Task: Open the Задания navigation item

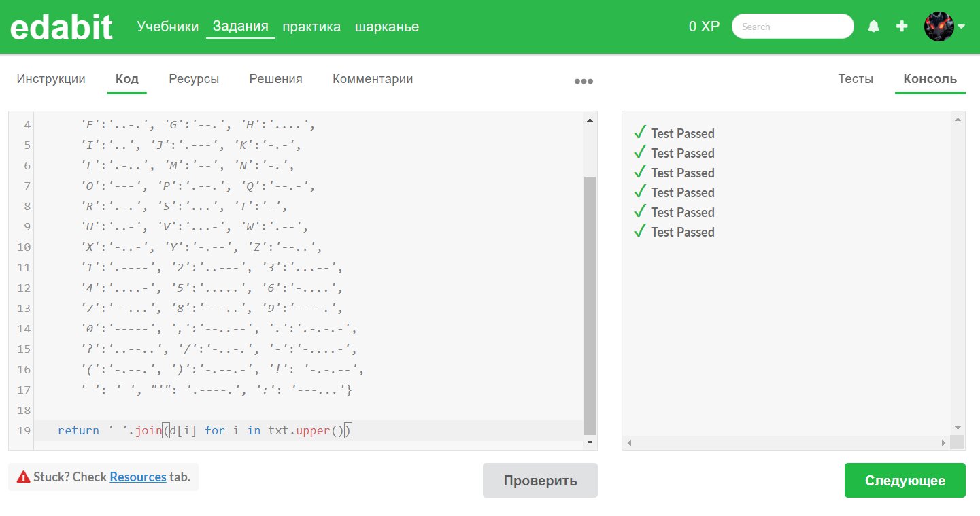Action: point(241,27)
